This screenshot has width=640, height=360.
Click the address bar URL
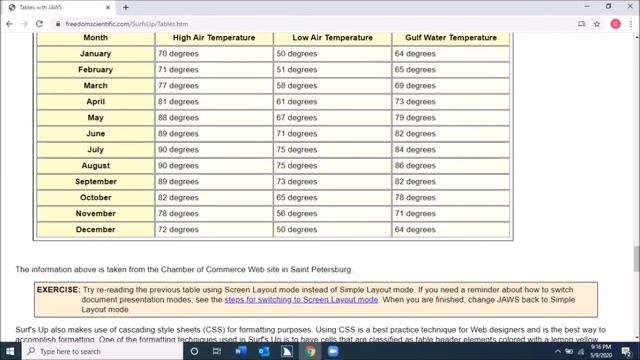127,24
